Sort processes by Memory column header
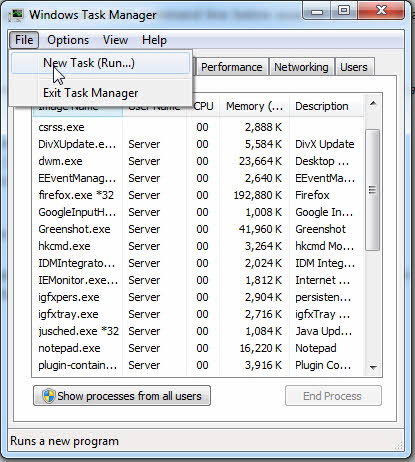Viewport: 415px width, 462px height. click(254, 106)
